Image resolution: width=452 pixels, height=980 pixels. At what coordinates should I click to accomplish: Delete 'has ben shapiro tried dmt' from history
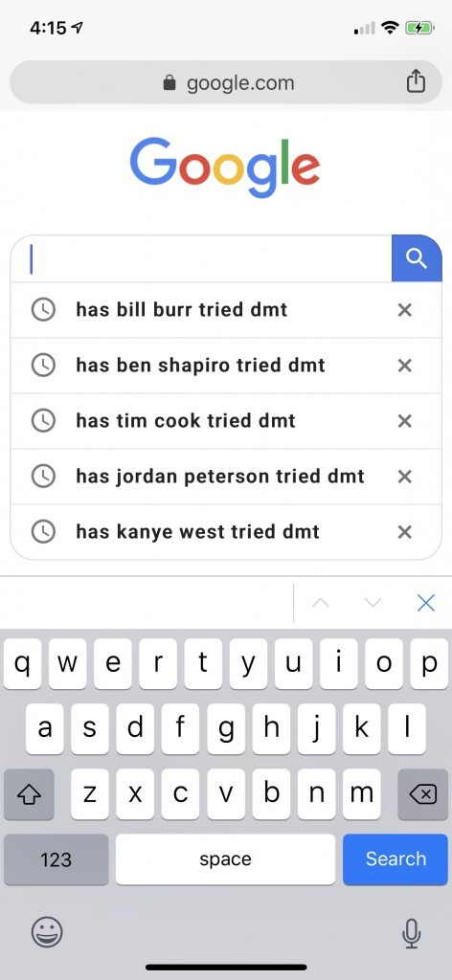click(404, 365)
